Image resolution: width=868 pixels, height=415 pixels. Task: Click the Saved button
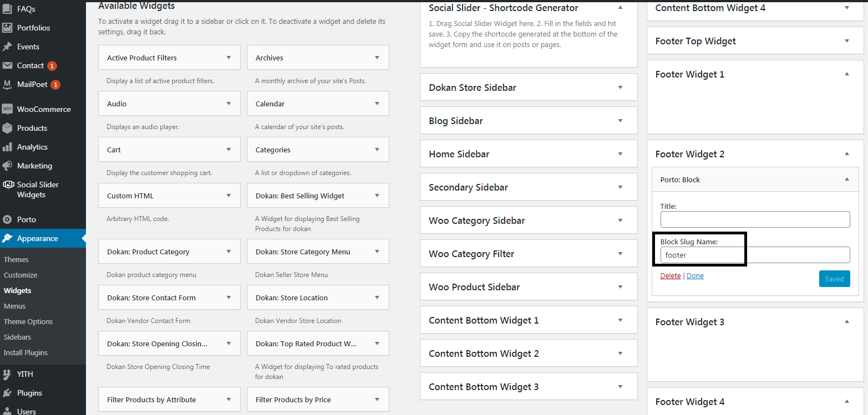click(834, 279)
